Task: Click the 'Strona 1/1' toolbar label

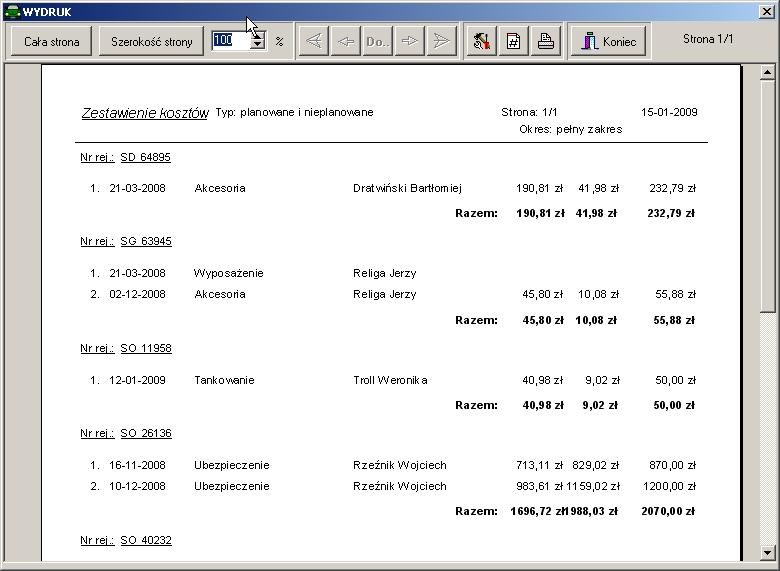Action: point(708,39)
